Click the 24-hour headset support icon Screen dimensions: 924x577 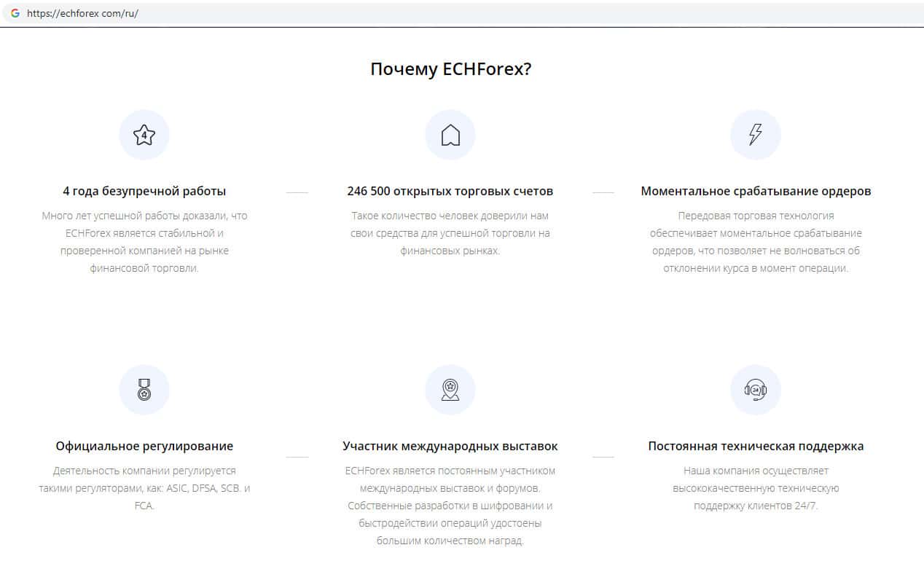pyautogui.click(x=756, y=390)
